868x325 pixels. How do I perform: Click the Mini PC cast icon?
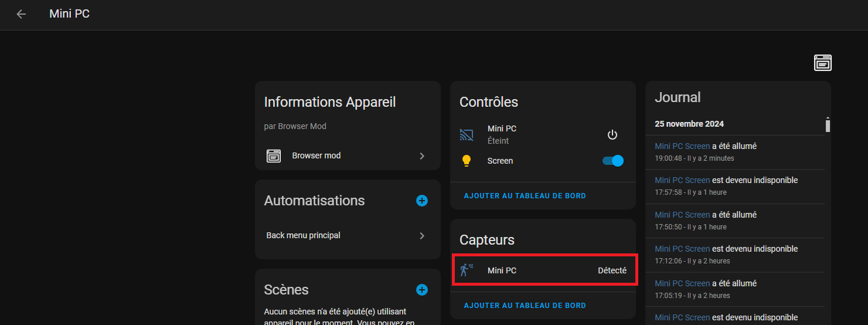click(x=467, y=135)
